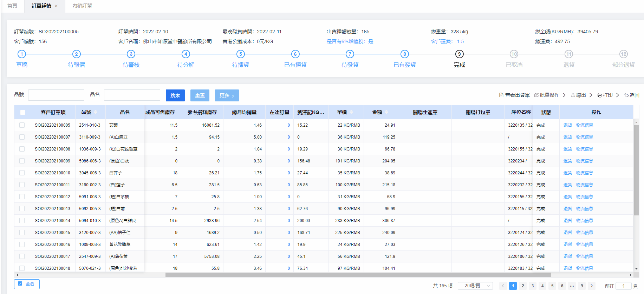Click the blue 搜索 button
The image size is (644, 294).
(175, 95)
